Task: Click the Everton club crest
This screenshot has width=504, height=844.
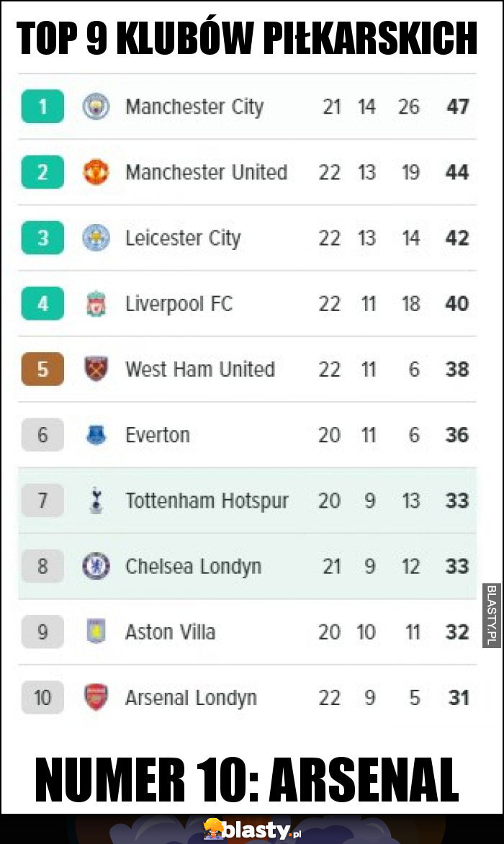Action: tap(96, 435)
